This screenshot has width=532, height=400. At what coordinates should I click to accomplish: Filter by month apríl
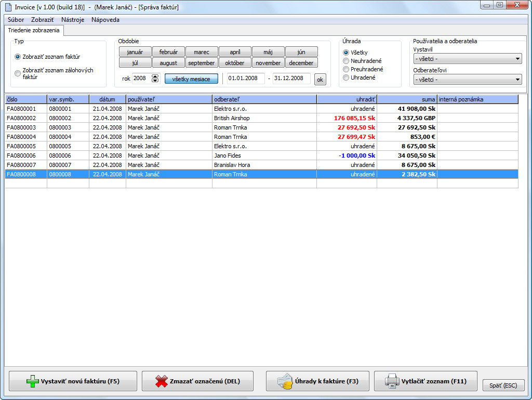point(235,52)
